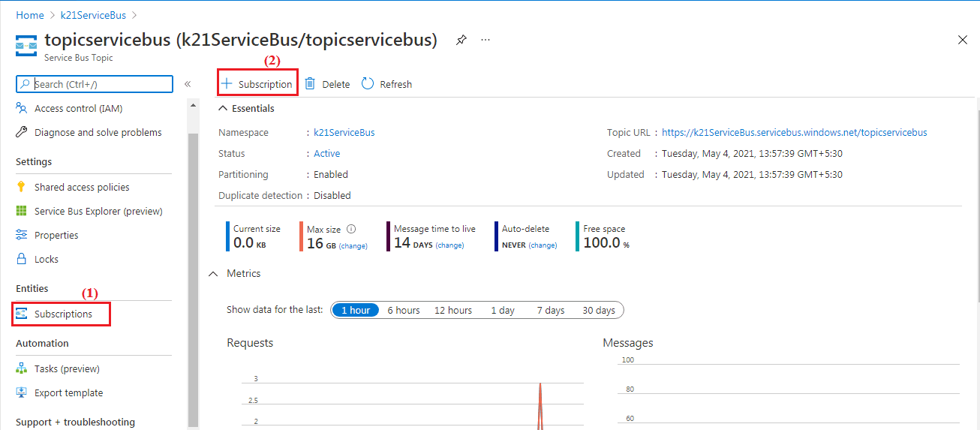The width and height of the screenshot is (980, 430).
Task: Click change link under Max size
Action: 353,245
